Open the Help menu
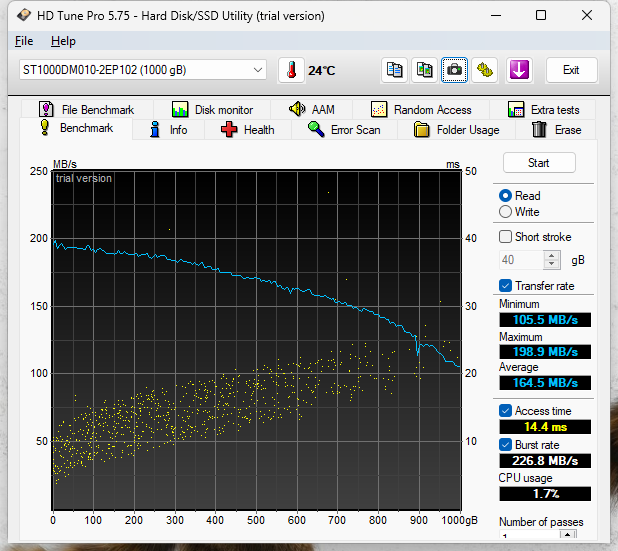The width and height of the screenshot is (618, 551). tap(63, 41)
